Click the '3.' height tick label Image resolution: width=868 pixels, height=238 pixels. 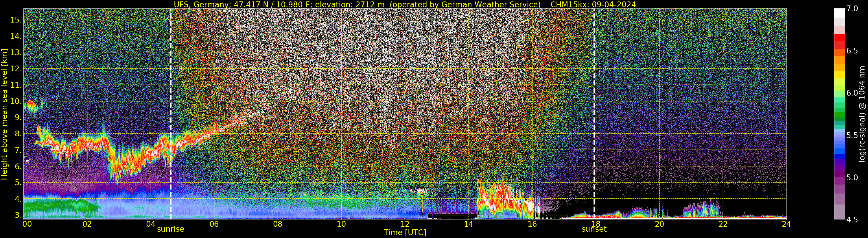[x=18, y=215]
